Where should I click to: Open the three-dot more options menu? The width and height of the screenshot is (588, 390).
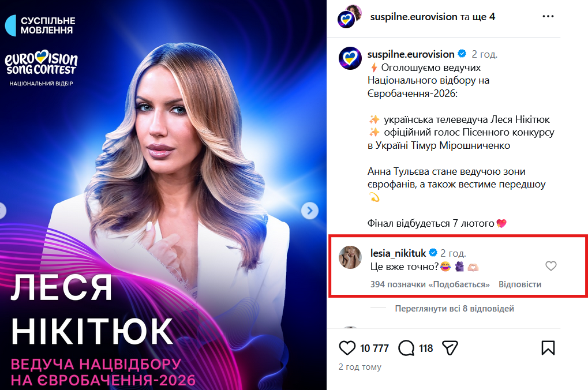pyautogui.click(x=548, y=16)
